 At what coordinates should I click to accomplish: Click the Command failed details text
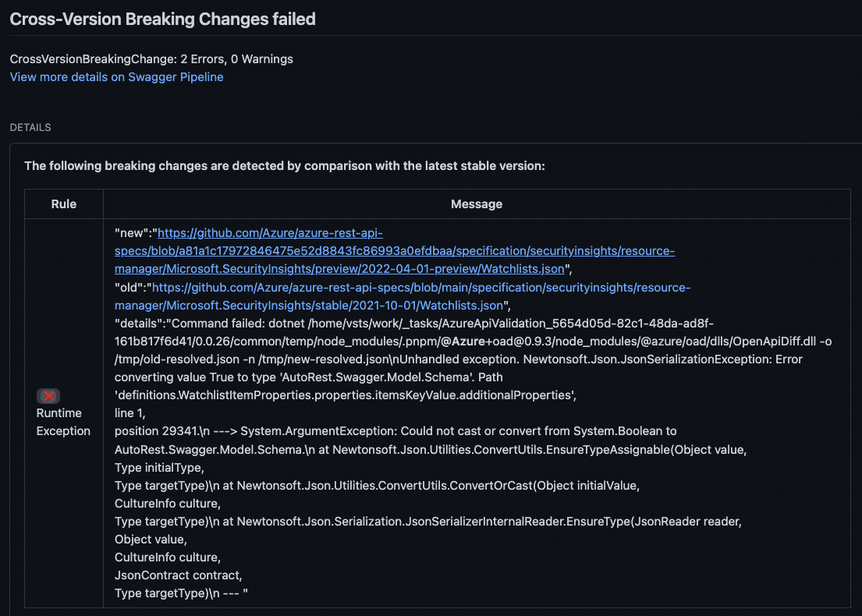(x=218, y=323)
